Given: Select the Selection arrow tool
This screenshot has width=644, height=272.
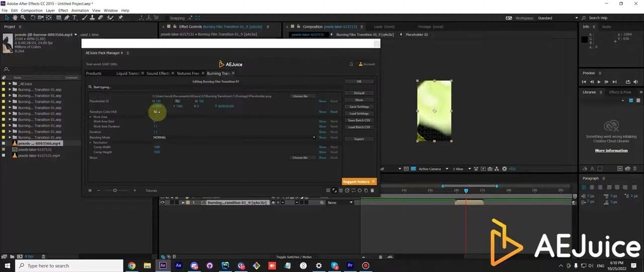Looking at the screenshot, I should tap(7, 18).
